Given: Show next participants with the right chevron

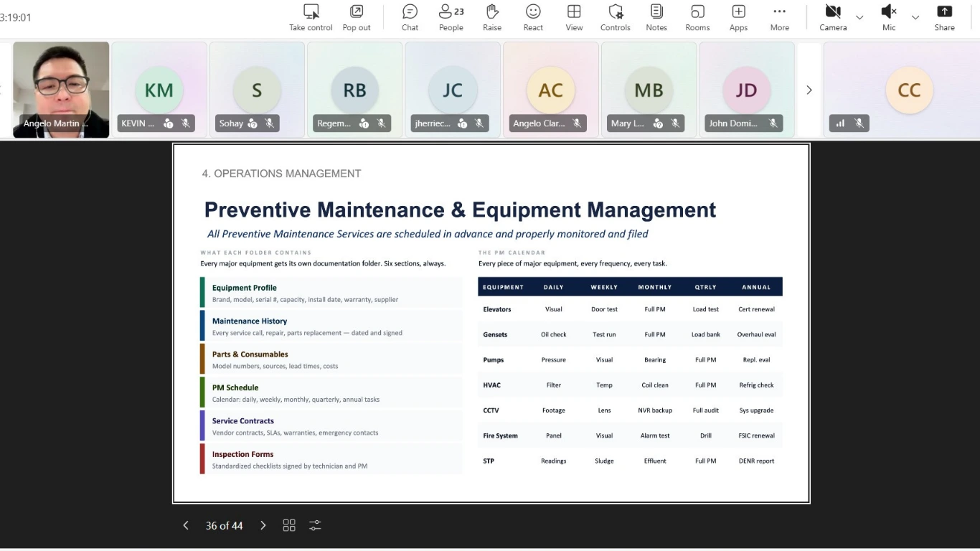Looking at the screenshot, I should [x=809, y=90].
